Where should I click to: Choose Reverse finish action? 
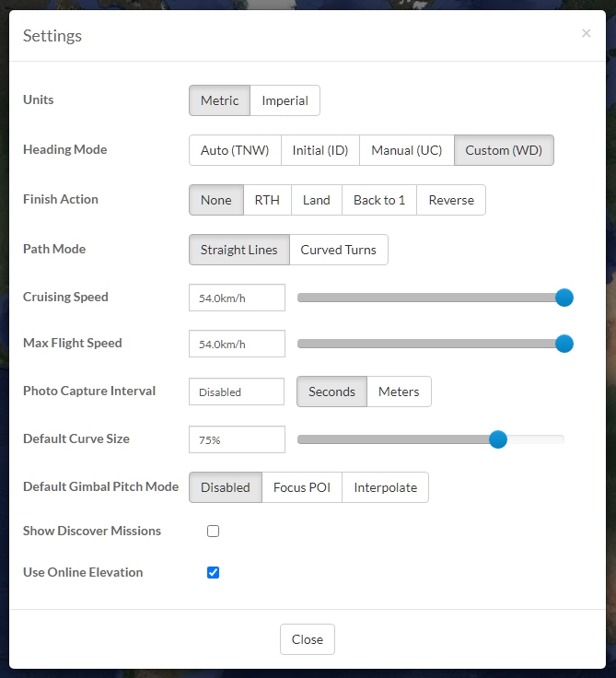click(x=451, y=200)
